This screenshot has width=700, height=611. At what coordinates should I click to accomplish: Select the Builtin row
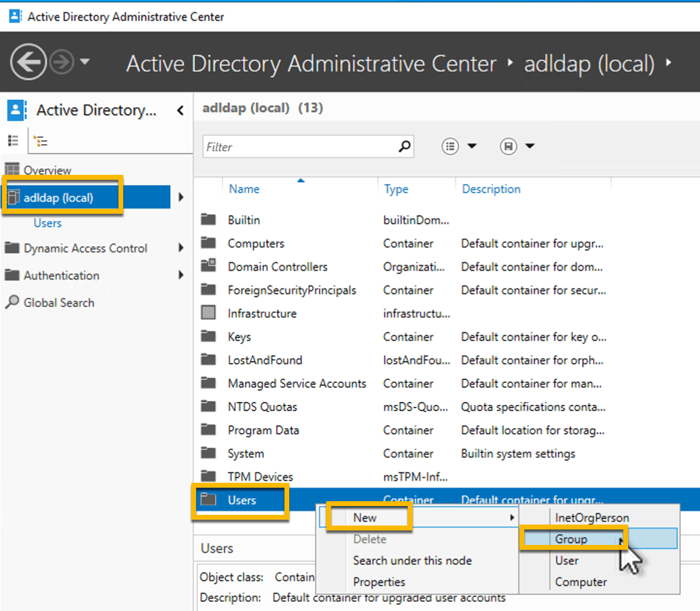tap(447, 220)
